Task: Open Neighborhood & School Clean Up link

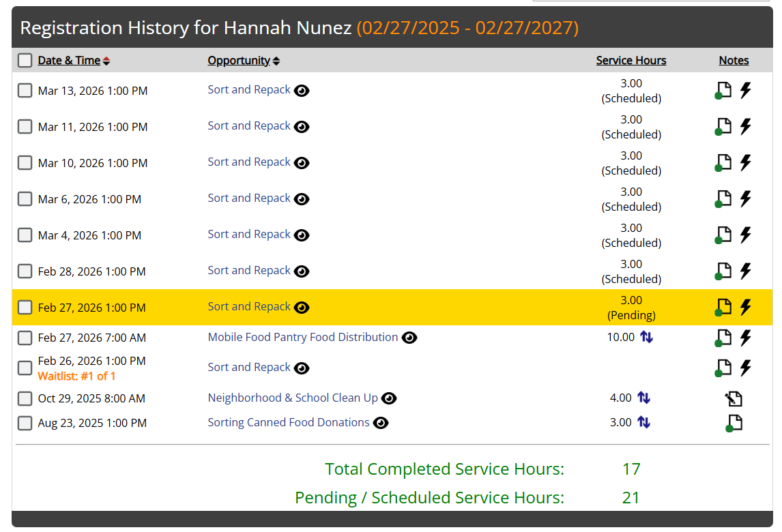Action: pyautogui.click(x=293, y=398)
